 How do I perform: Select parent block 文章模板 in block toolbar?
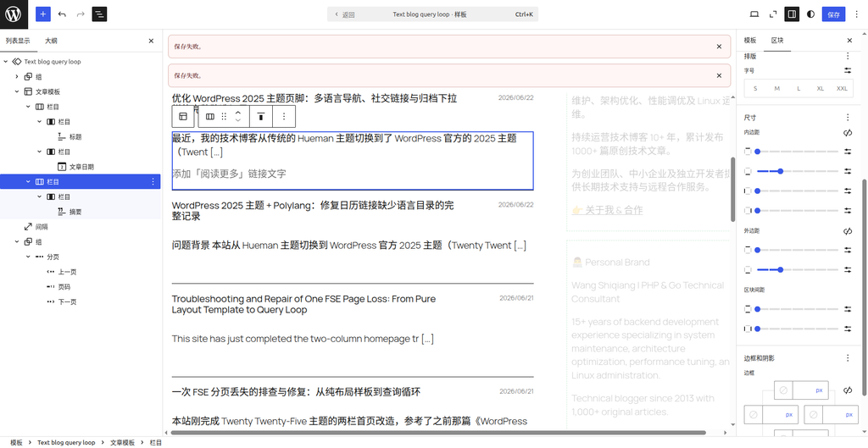pos(183,117)
